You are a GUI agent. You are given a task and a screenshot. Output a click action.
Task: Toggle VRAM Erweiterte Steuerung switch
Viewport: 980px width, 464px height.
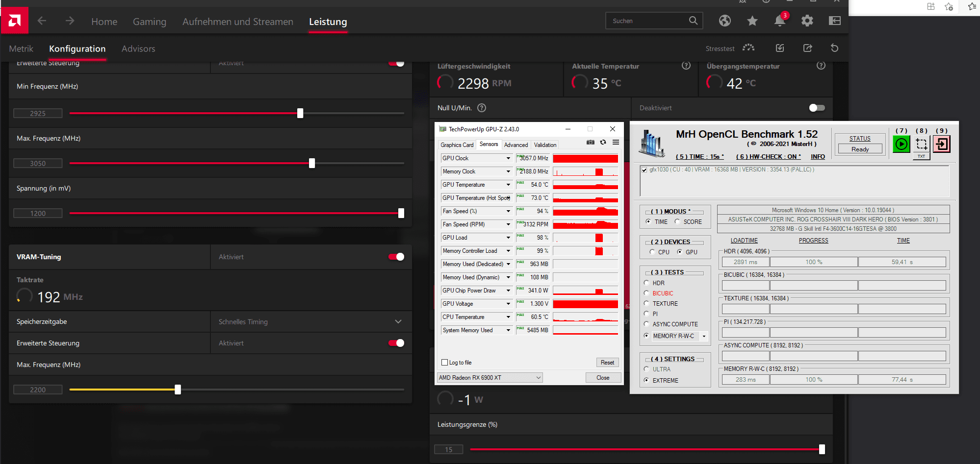point(396,343)
